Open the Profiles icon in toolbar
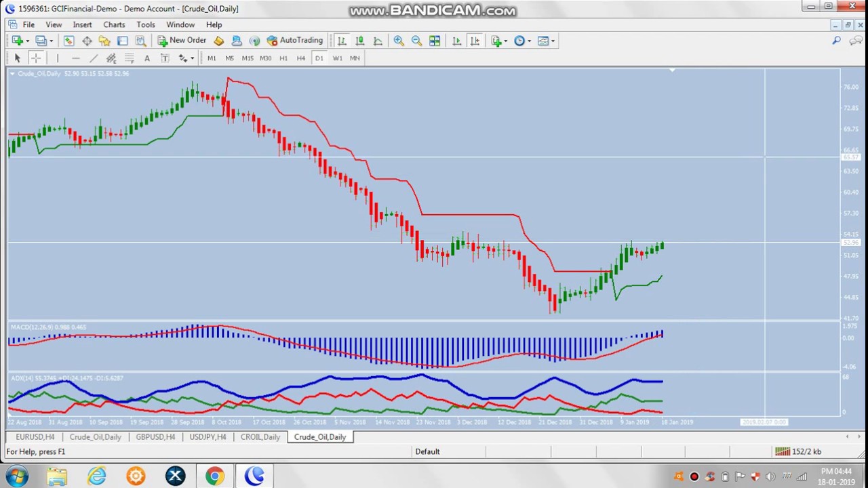Viewport: 868px width, 488px height. (x=41, y=41)
